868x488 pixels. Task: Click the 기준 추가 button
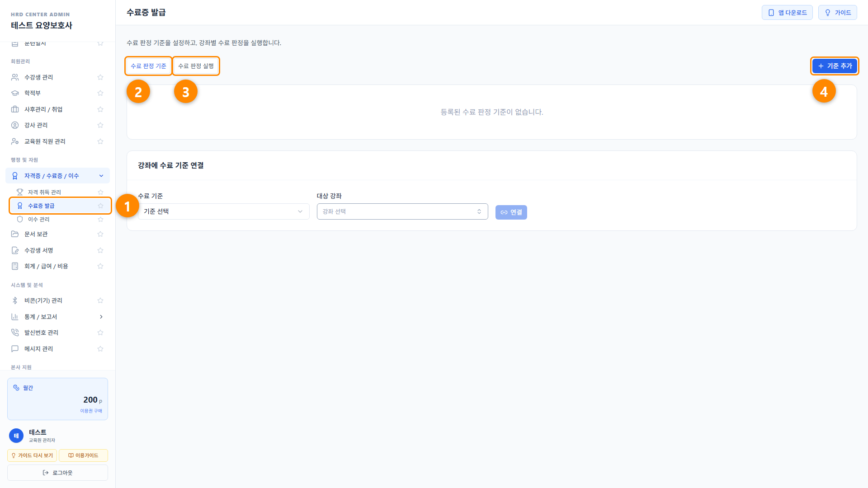click(x=835, y=66)
